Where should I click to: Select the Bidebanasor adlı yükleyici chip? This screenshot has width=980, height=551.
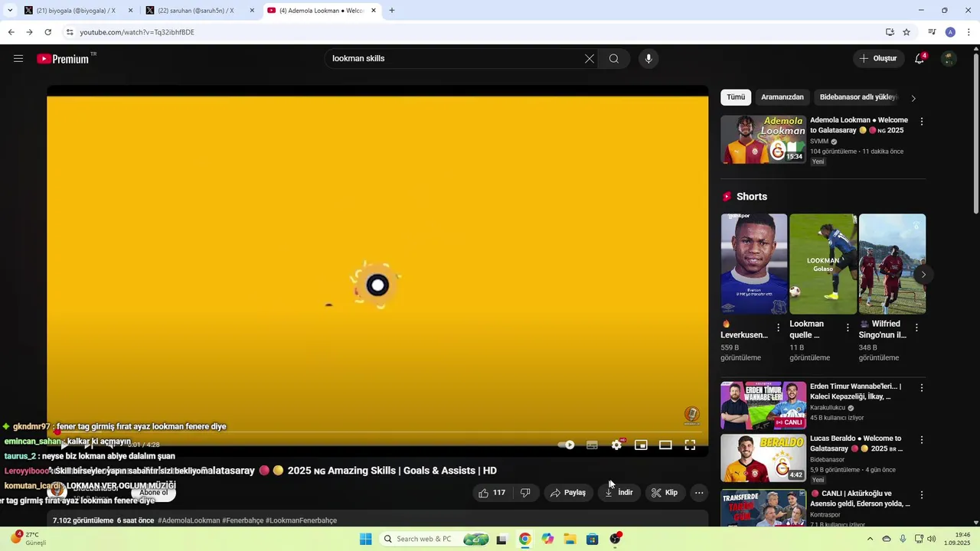coord(857,97)
